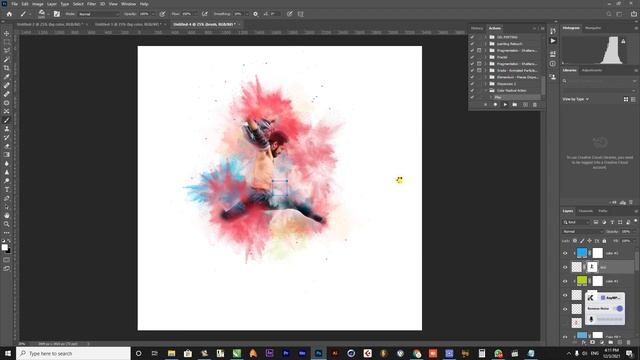Switch to the Channels tab

(586, 211)
